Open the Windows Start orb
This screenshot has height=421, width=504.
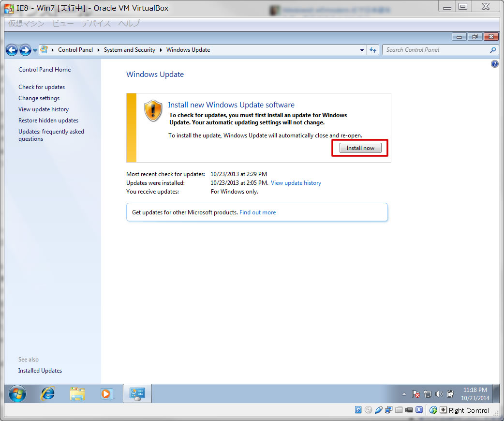point(17,393)
